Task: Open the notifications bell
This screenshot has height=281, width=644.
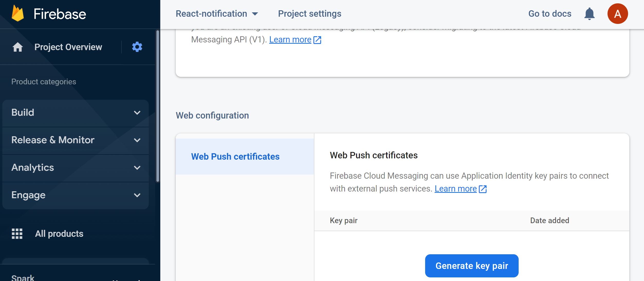Action: (589, 14)
